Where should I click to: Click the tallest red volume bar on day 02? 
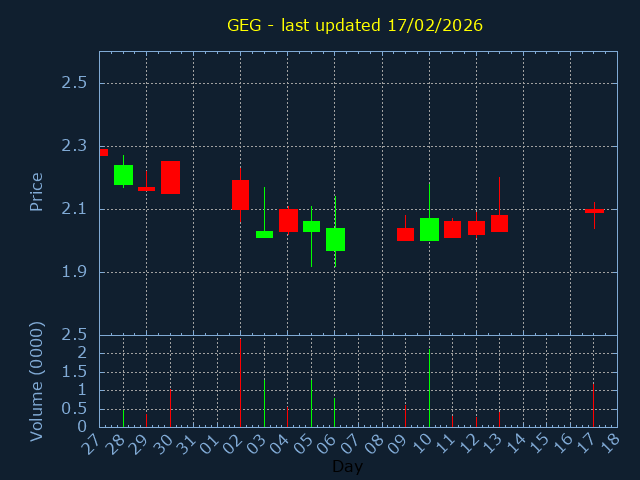point(240,383)
